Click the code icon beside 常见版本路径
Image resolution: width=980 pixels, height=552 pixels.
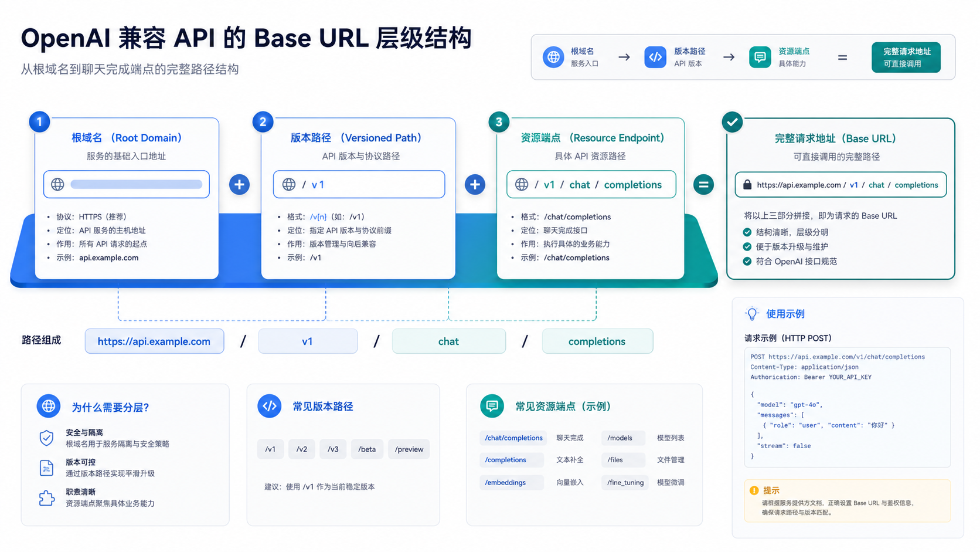point(270,406)
